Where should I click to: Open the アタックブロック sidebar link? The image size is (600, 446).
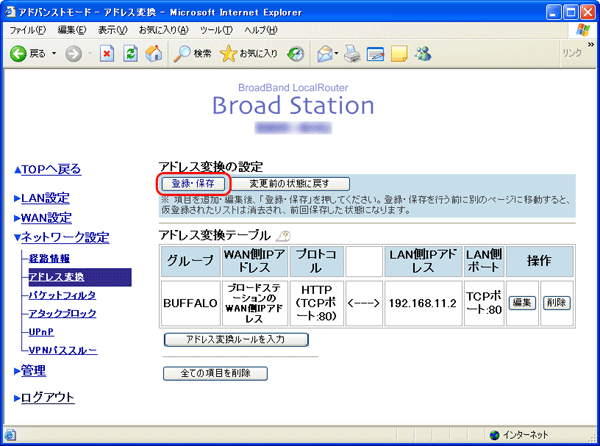[x=62, y=313]
